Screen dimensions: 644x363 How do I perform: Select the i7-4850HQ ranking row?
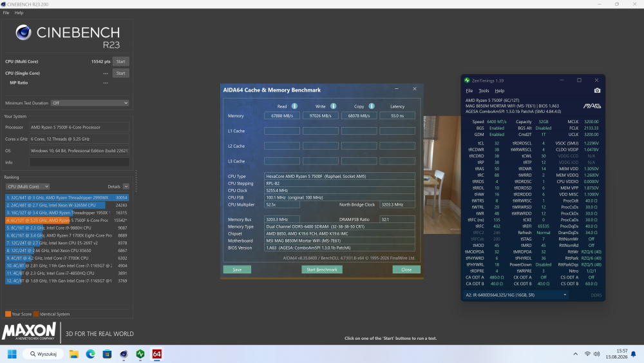[66, 273]
